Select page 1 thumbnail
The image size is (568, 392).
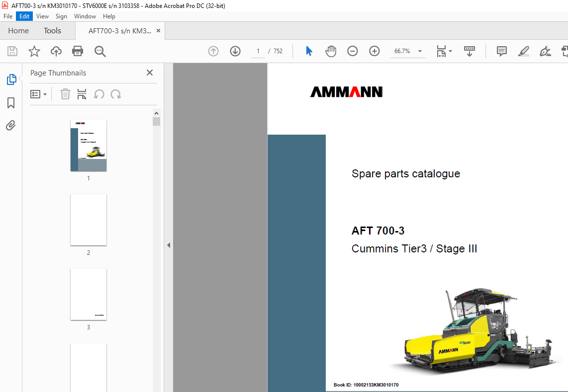[89, 145]
